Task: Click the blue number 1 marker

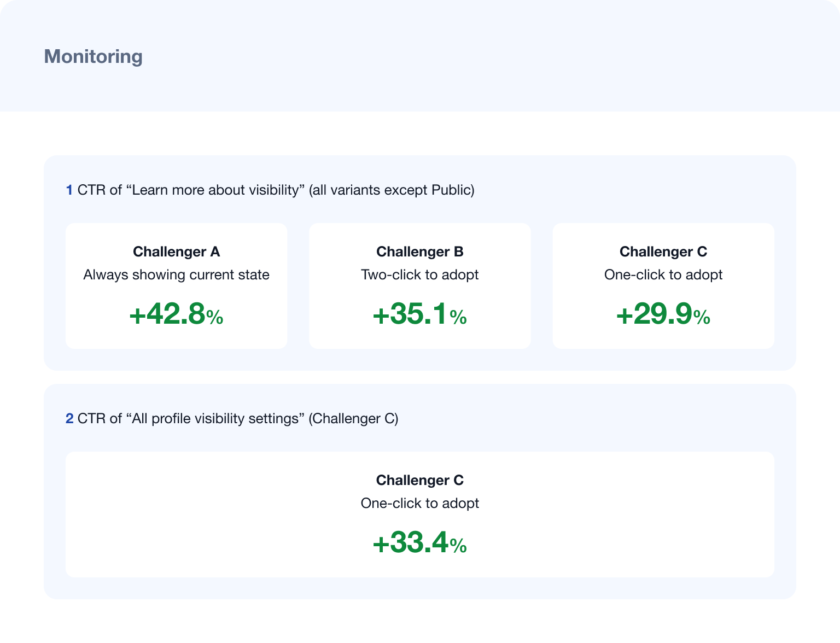Action: point(69,190)
